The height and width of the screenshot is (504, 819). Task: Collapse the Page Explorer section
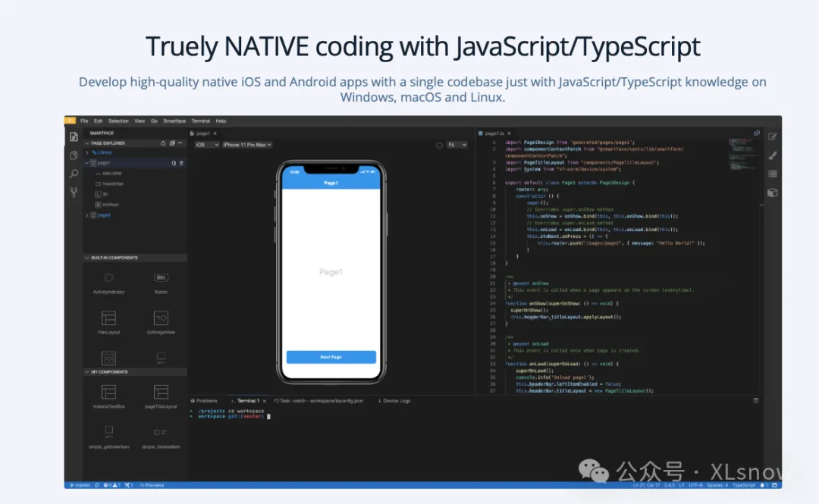tap(86, 143)
